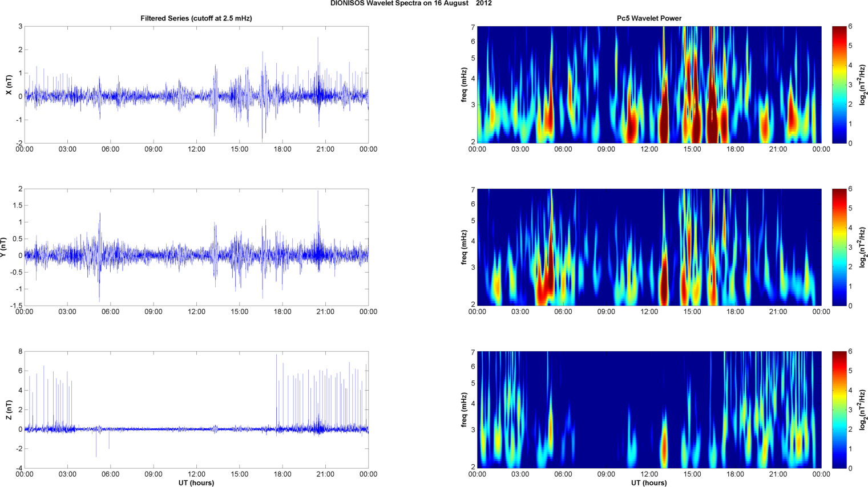Click the DIONISOS Wavelet Spectra figure title
Image resolution: width=868 pixels, height=487 pixels.
[x=411, y=3]
